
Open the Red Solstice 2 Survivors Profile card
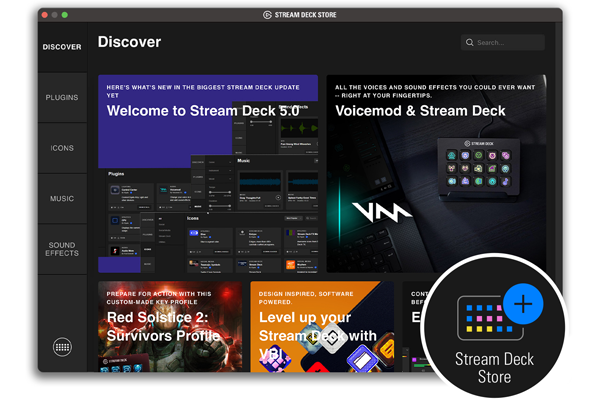170,327
